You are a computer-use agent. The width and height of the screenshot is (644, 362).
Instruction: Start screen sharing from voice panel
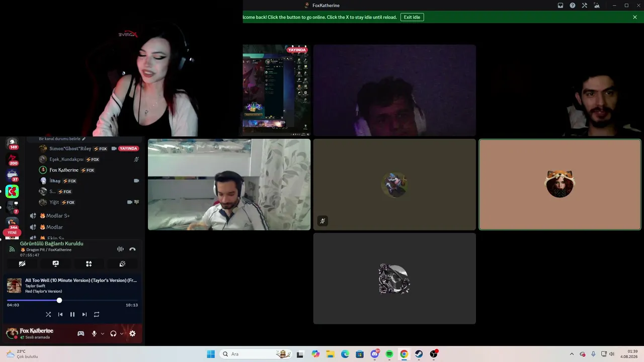(x=55, y=264)
